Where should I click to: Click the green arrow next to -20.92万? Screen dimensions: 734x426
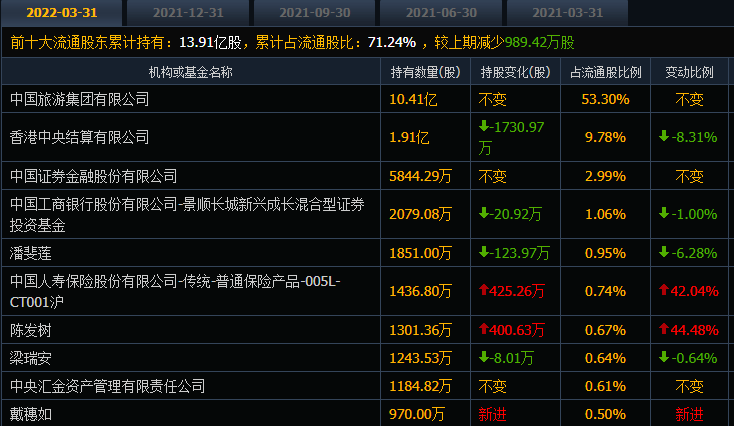[x=484, y=213]
